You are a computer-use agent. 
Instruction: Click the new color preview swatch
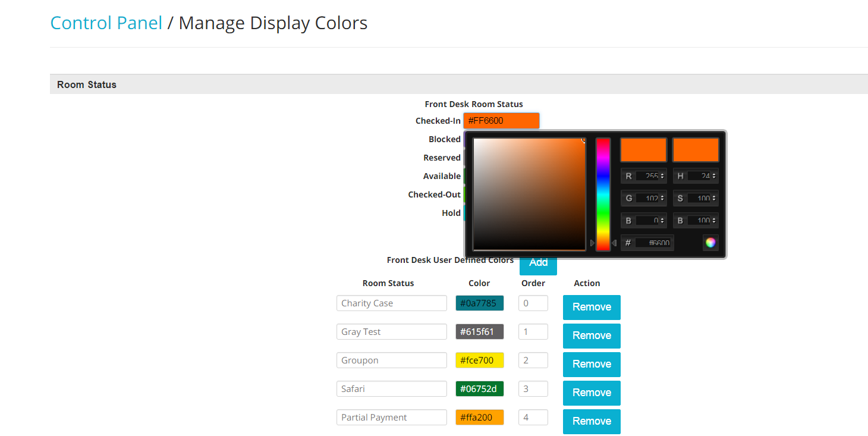(643, 150)
